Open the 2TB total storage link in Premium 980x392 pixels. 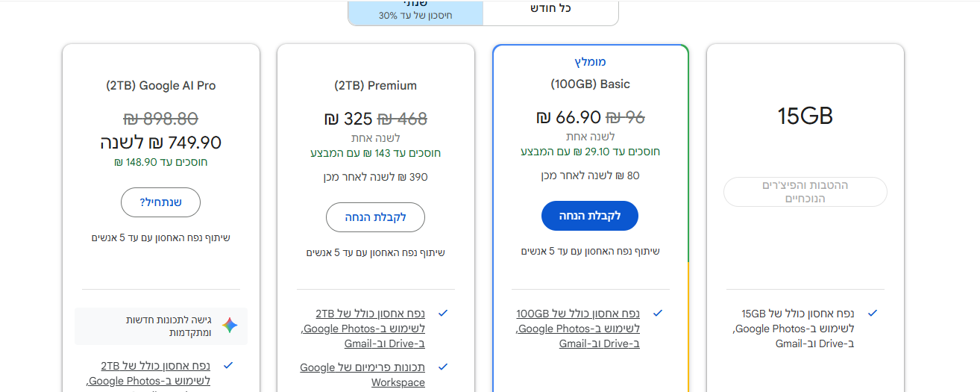point(363,328)
